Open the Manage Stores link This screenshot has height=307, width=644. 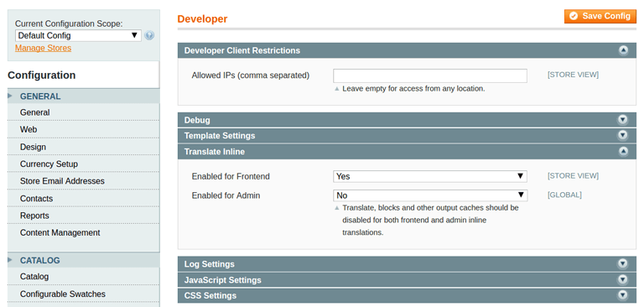pos(43,48)
